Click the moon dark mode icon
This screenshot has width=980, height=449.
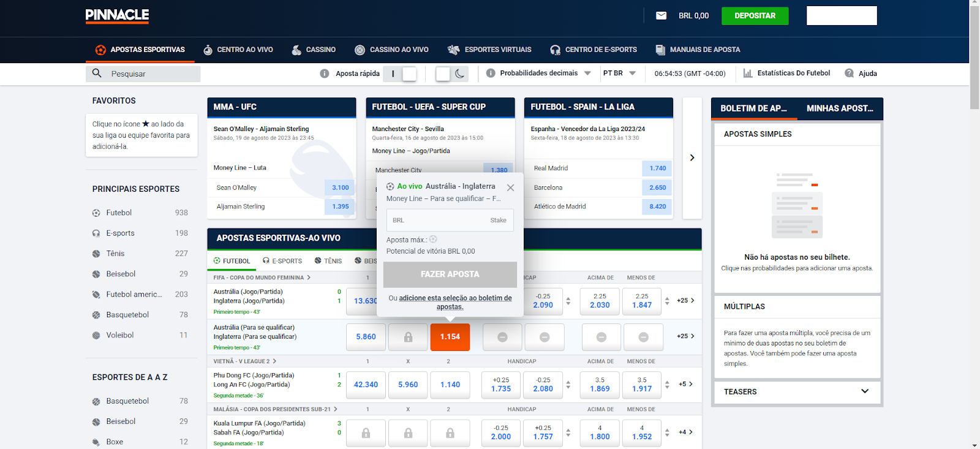click(x=460, y=74)
